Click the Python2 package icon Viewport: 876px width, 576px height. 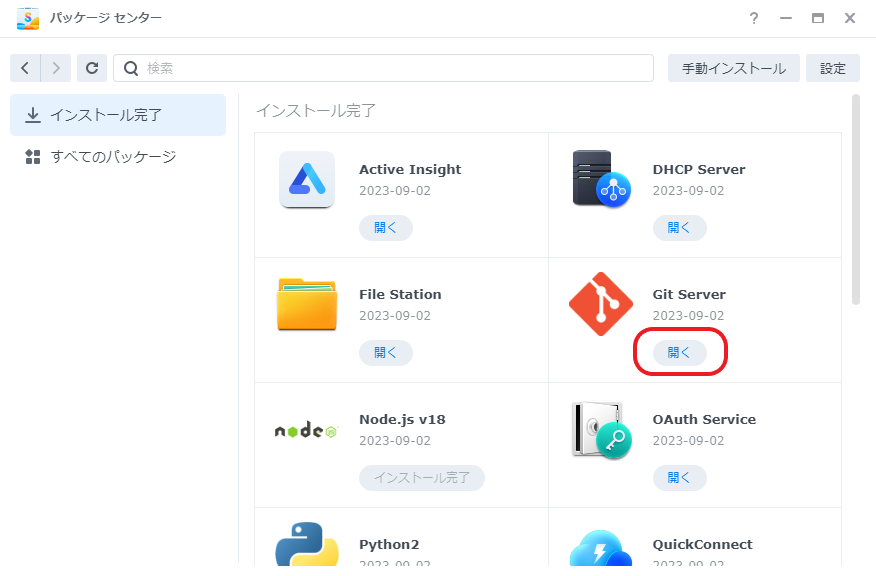pyautogui.click(x=307, y=545)
